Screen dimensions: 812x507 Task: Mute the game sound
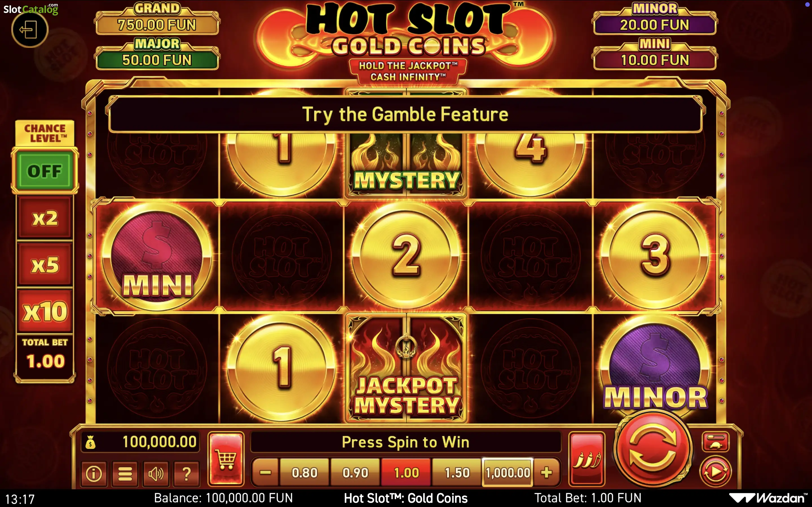[x=156, y=473]
